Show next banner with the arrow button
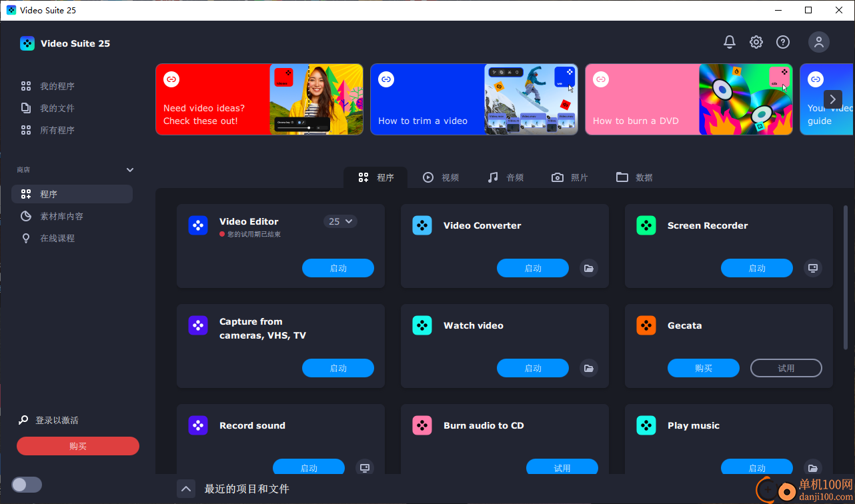855x504 pixels. [x=833, y=99]
